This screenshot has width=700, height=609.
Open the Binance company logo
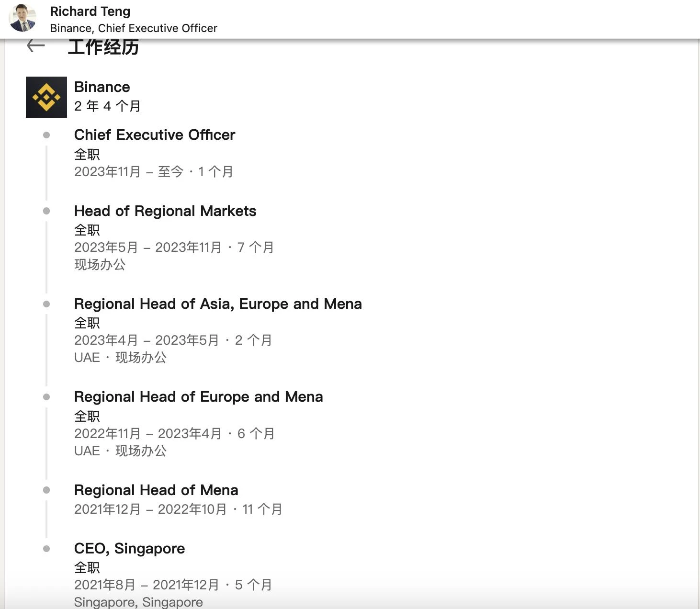46,96
